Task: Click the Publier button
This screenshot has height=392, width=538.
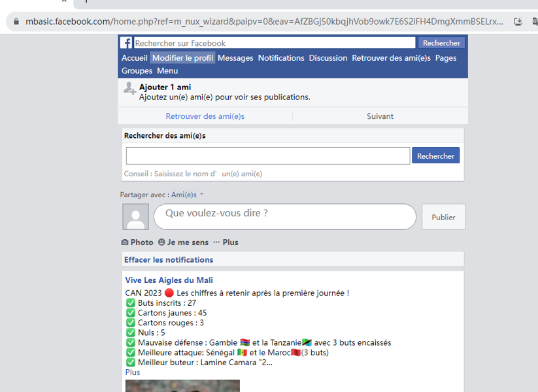Action: pyautogui.click(x=443, y=217)
